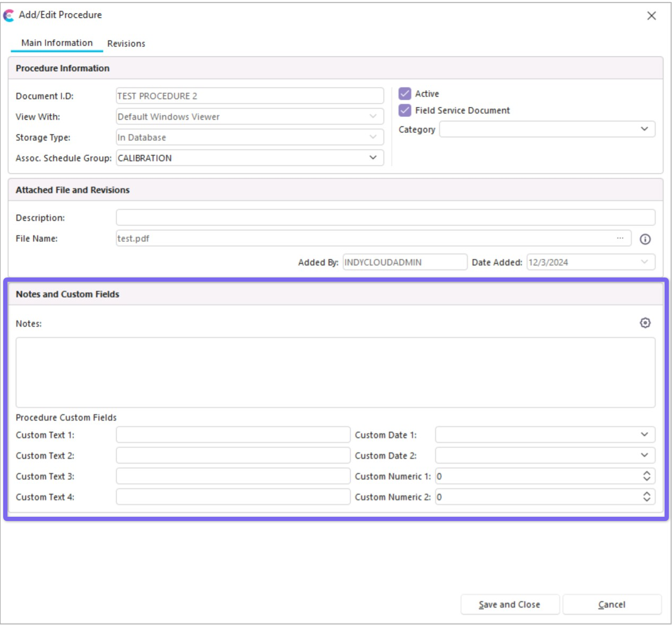Switch to the Revisions tab

[126, 44]
